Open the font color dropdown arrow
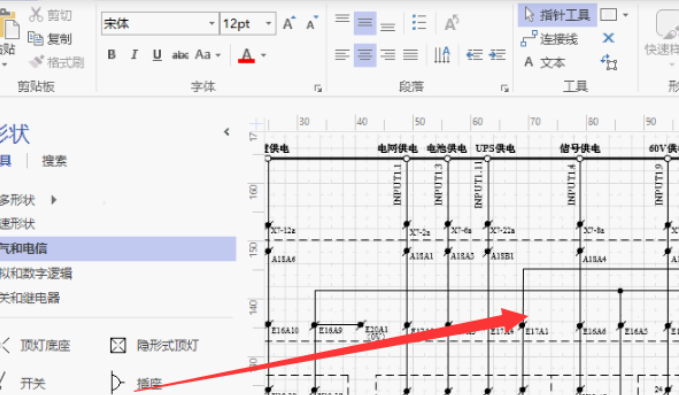The height and width of the screenshot is (395, 679). pos(263,55)
